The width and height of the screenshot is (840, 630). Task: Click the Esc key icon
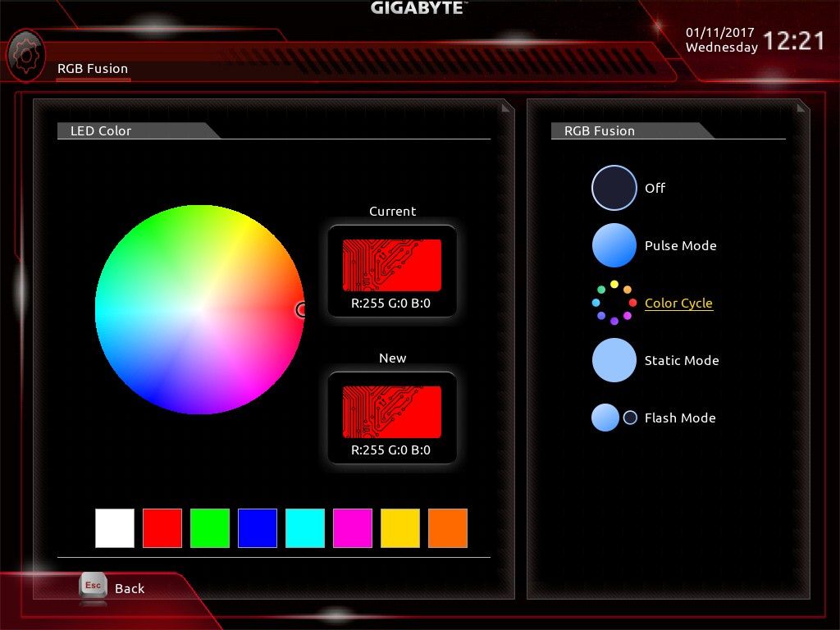[x=93, y=586]
